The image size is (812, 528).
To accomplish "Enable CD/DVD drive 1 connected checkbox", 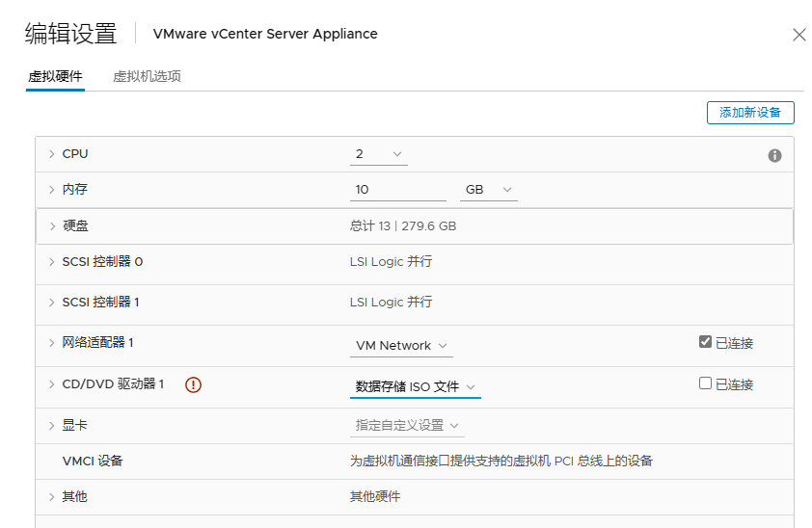I will [705, 383].
